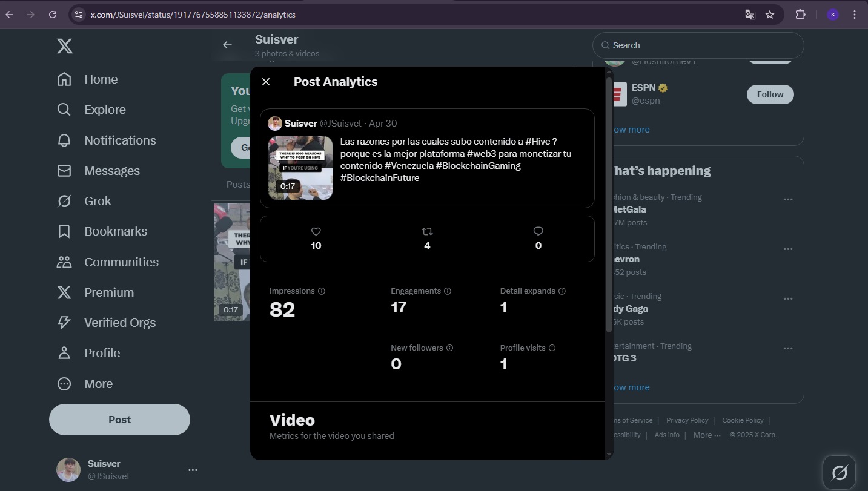The width and height of the screenshot is (868, 491).
Task: Open the Privacy Policy link
Action: tap(687, 420)
